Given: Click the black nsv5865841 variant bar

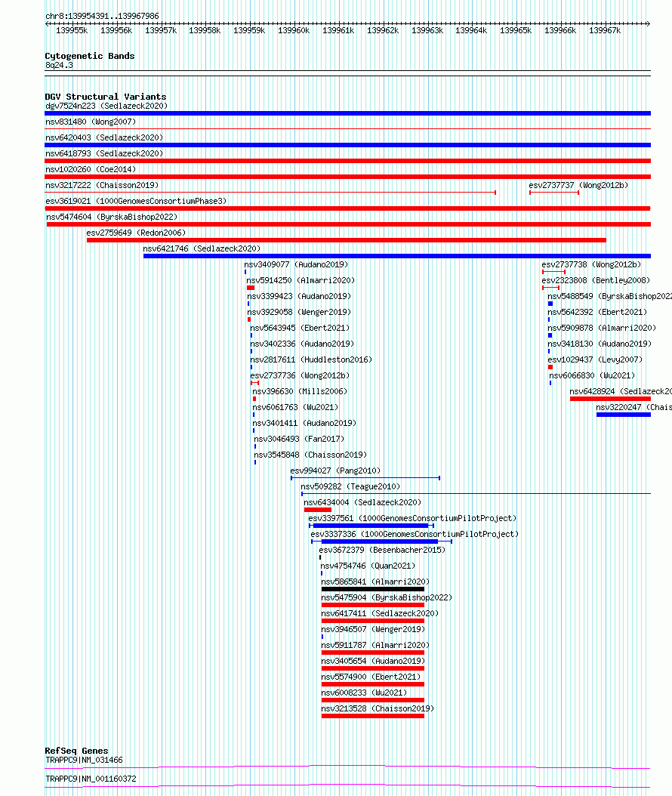Looking at the screenshot, I should click(x=372, y=589).
